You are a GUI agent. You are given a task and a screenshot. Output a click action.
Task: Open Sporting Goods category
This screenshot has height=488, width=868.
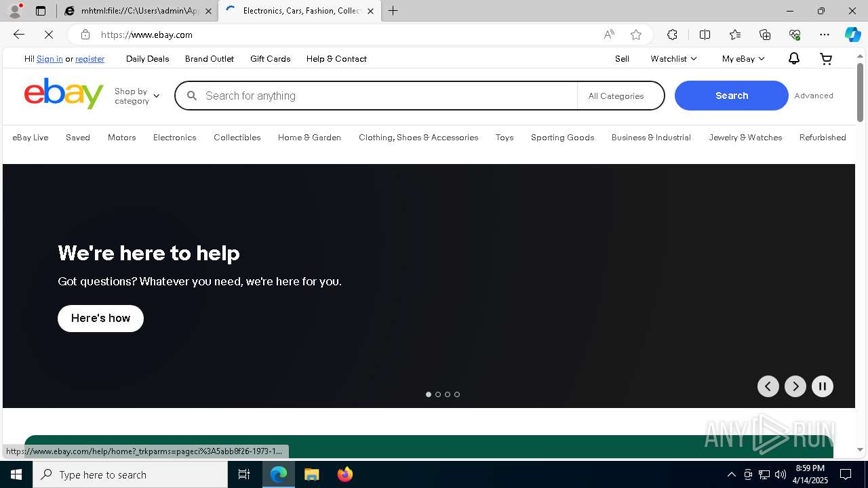563,138
